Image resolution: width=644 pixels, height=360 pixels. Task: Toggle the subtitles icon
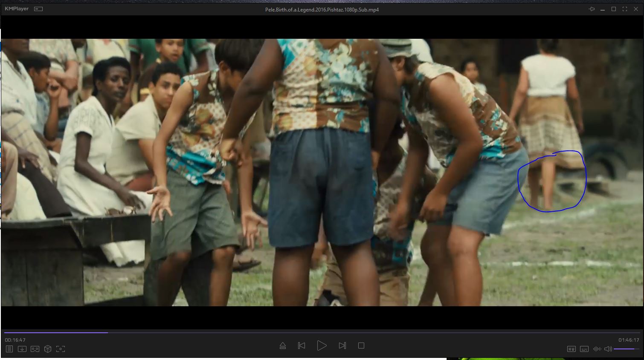pyautogui.click(x=584, y=349)
